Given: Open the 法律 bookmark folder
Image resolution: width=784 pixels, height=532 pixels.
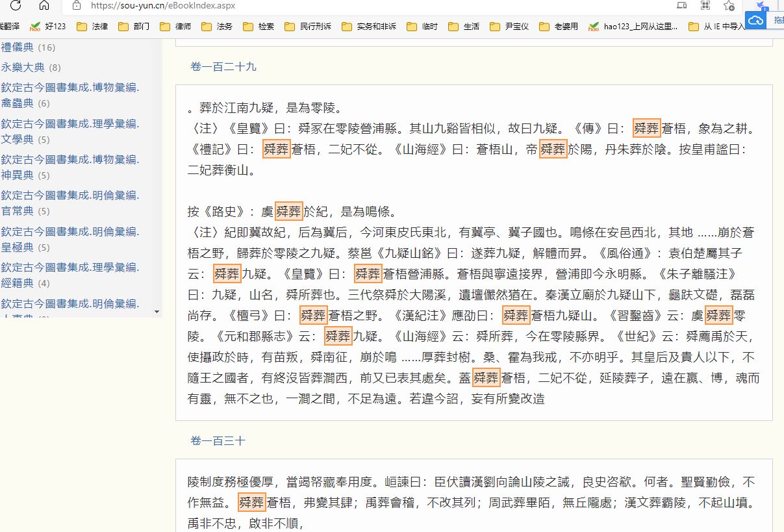Looking at the screenshot, I should coord(92,27).
